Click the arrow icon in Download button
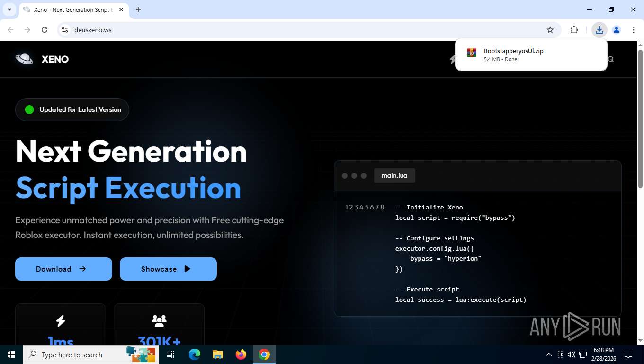 (x=82, y=269)
